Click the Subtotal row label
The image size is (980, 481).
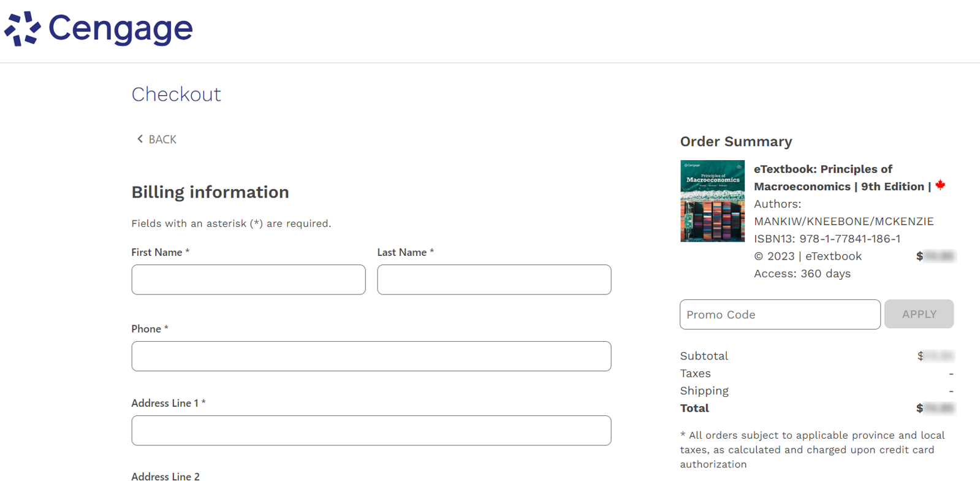pyautogui.click(x=704, y=356)
